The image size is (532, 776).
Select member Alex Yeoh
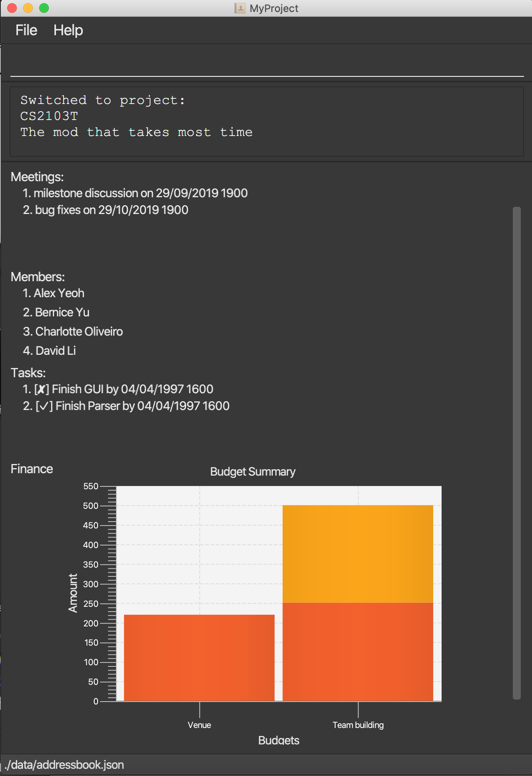(53, 293)
